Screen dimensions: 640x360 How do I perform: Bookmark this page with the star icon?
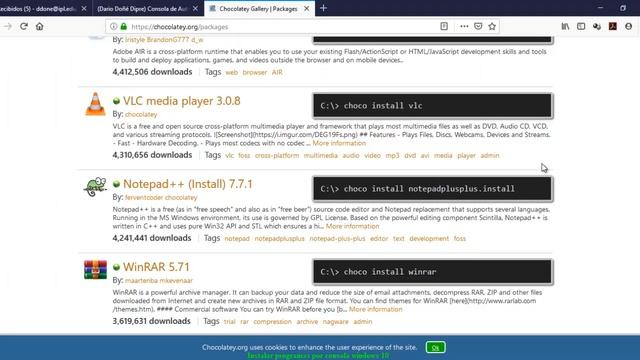point(492,27)
